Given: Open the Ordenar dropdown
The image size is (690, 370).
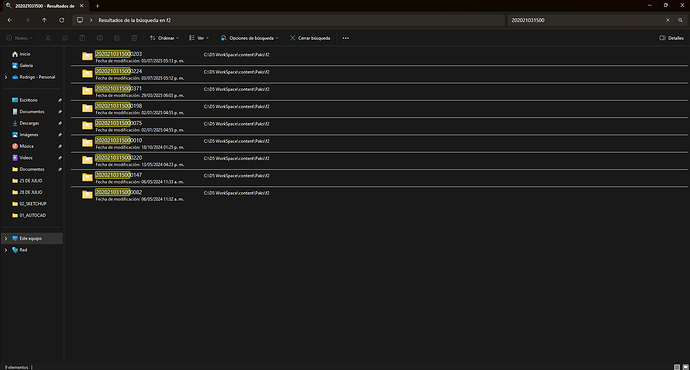Looking at the screenshot, I should (x=164, y=38).
